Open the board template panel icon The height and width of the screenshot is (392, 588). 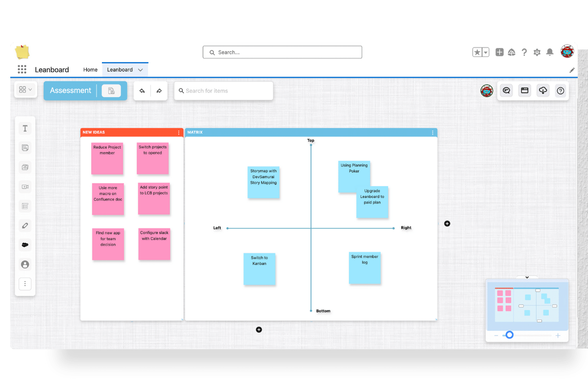tap(525, 90)
